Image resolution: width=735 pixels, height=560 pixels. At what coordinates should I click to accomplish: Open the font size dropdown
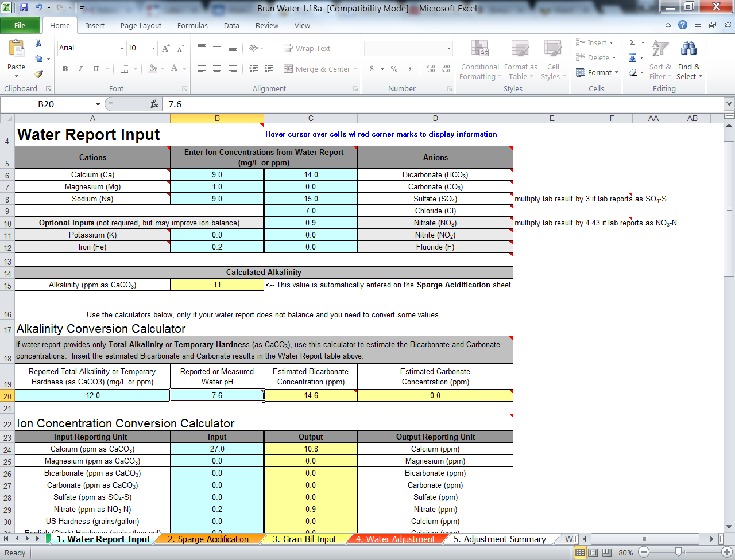pos(153,48)
